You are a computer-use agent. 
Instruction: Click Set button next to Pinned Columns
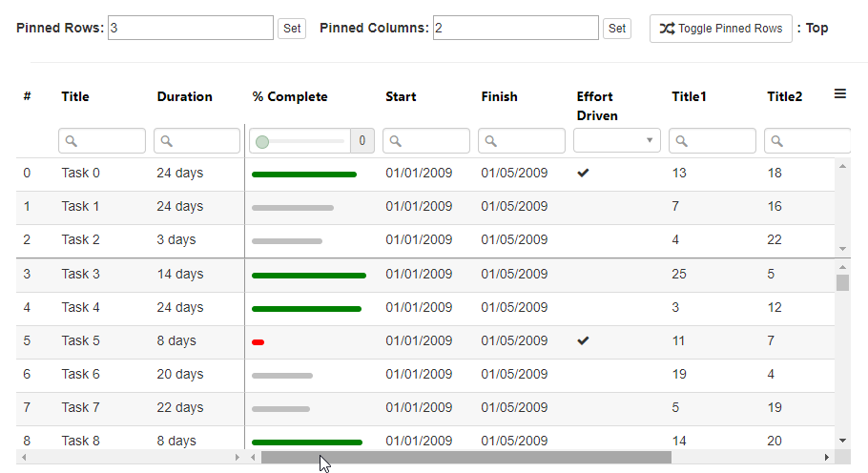pos(617,29)
